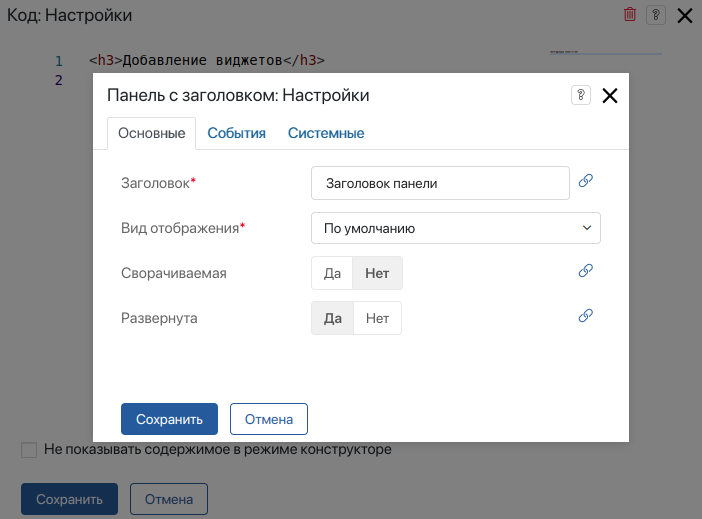Viewport: 702px width, 519px height.
Task: Close the Панель с заголовком dialog
Action: (x=610, y=96)
